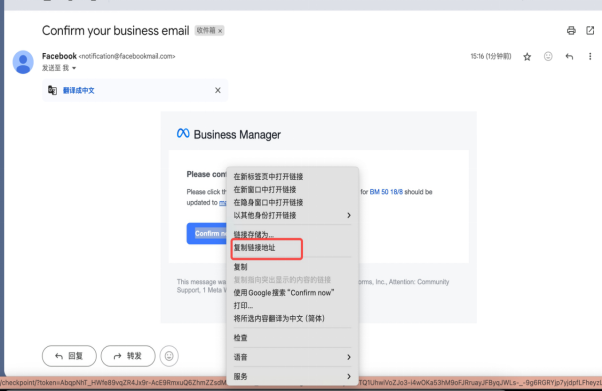The width and height of the screenshot is (602, 391).
Task: Click the 回复 reply button
Action: (x=69, y=356)
